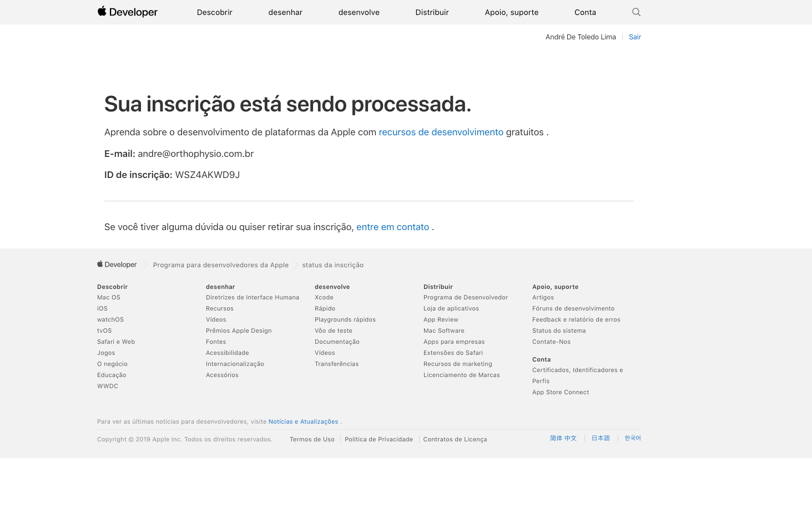Image resolution: width=812 pixels, height=529 pixels.
Task: Open the Internacionalização footer link
Action: click(235, 364)
